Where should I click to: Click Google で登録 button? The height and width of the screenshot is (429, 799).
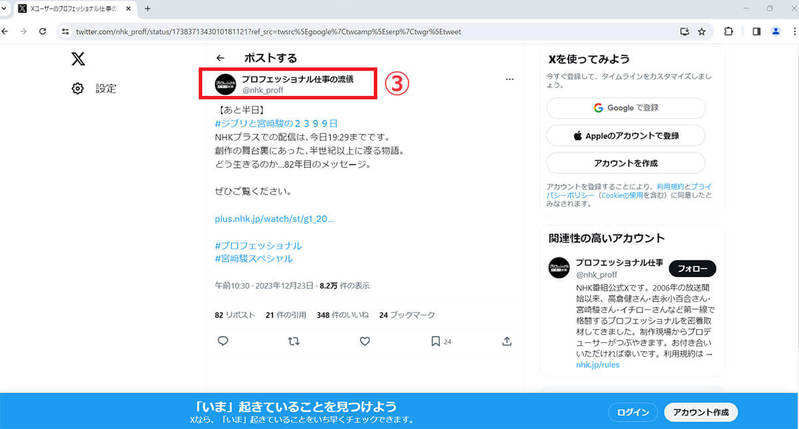(626, 108)
